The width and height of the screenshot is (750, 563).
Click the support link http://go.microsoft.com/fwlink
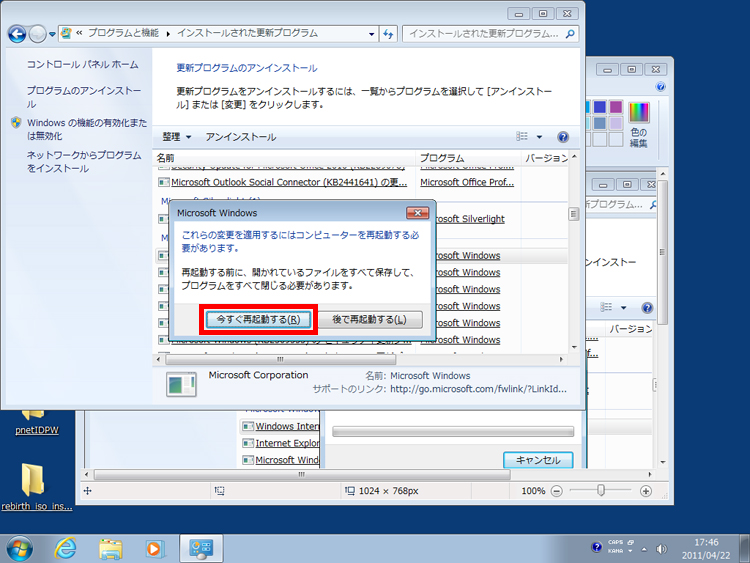click(478, 389)
